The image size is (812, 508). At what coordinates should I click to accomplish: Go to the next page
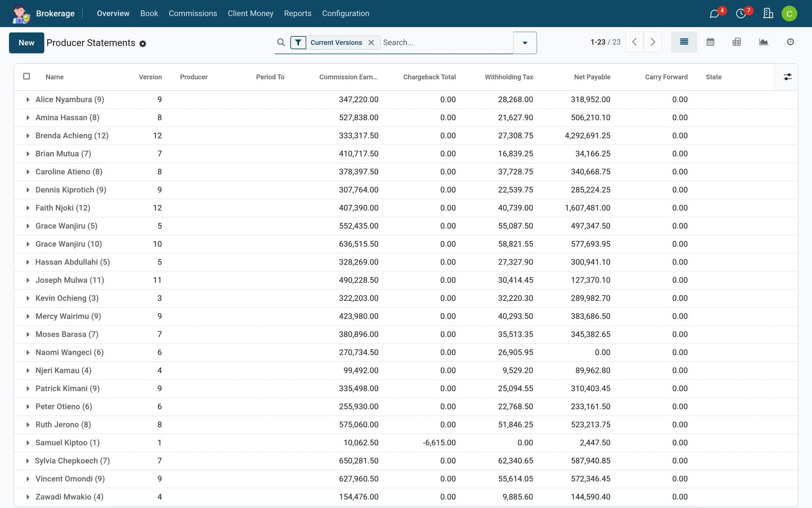[653, 42]
